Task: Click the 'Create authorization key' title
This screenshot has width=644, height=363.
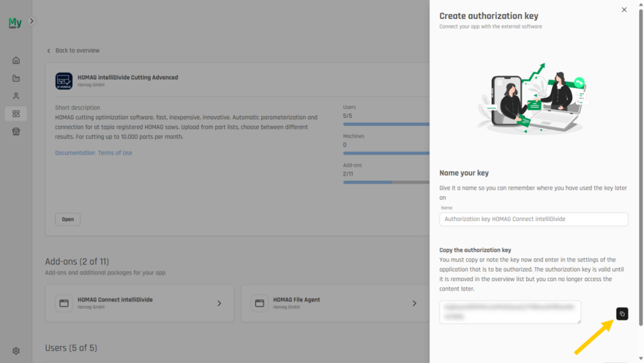Action: coord(489,15)
